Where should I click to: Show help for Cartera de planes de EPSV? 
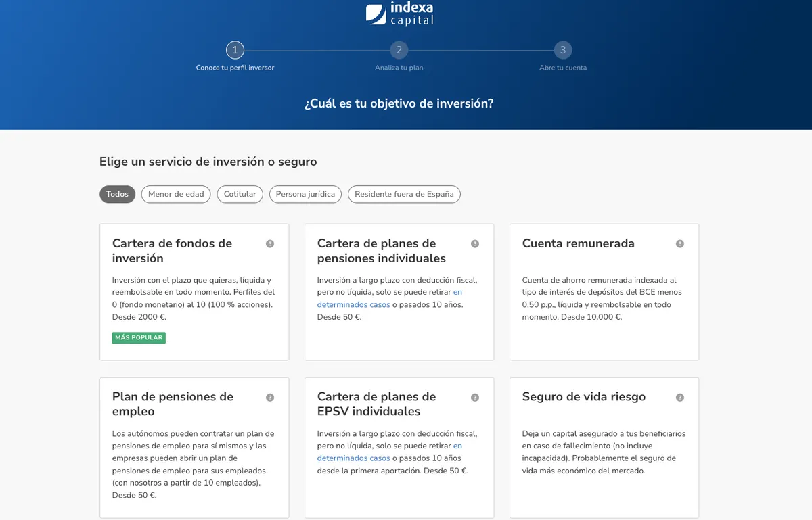click(475, 398)
